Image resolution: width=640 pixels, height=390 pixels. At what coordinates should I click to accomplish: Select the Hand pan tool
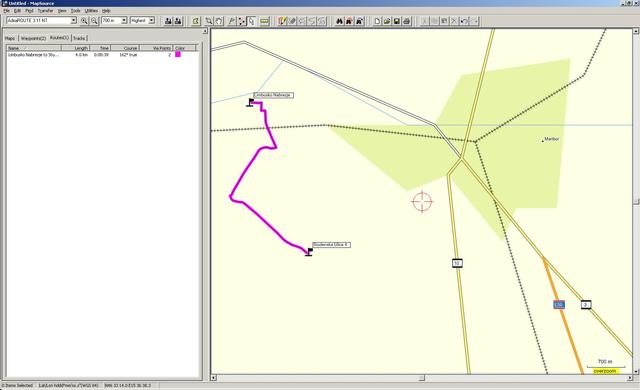tap(219, 21)
